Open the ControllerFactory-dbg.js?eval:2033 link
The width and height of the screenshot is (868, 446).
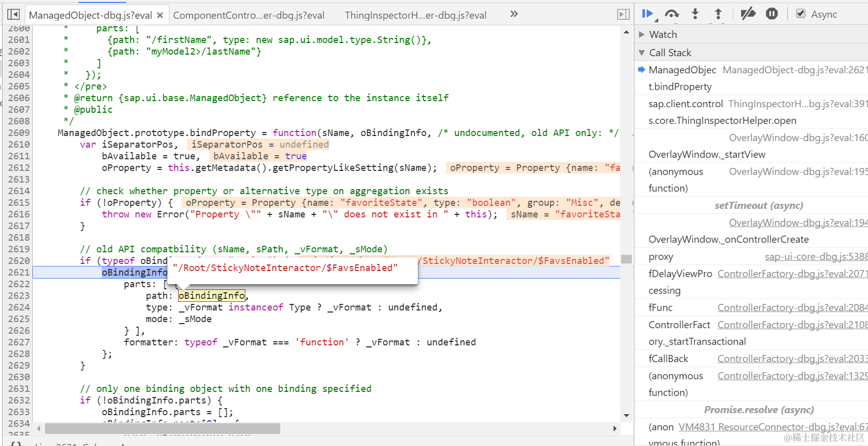click(x=793, y=359)
